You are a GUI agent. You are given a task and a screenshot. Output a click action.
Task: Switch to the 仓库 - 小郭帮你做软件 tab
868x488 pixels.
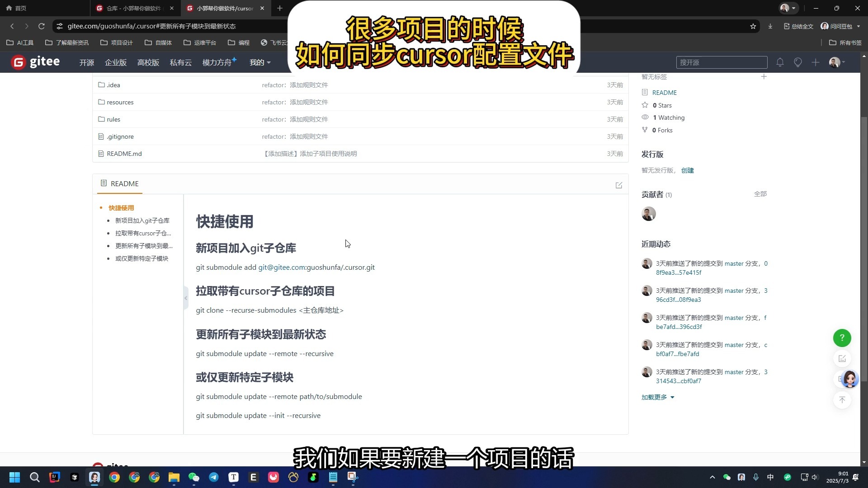pos(135,8)
